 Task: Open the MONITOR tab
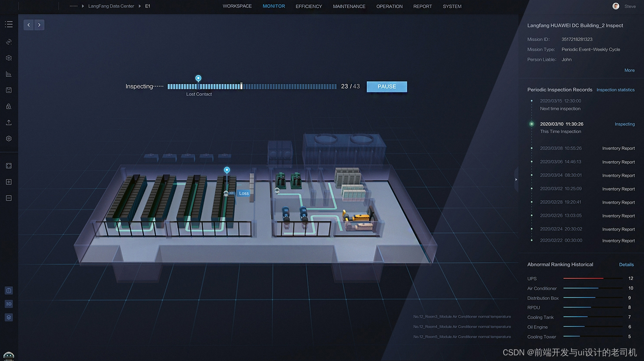[x=274, y=6]
